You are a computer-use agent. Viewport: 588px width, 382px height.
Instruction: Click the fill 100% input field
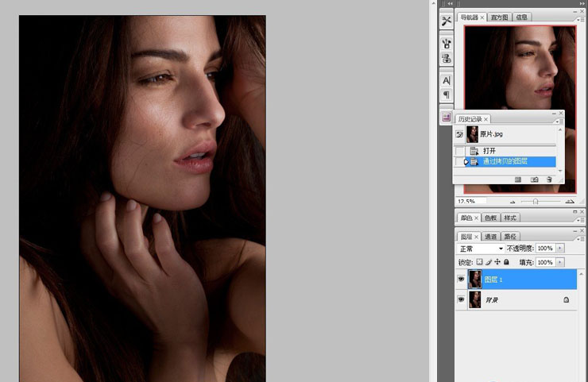click(x=546, y=262)
